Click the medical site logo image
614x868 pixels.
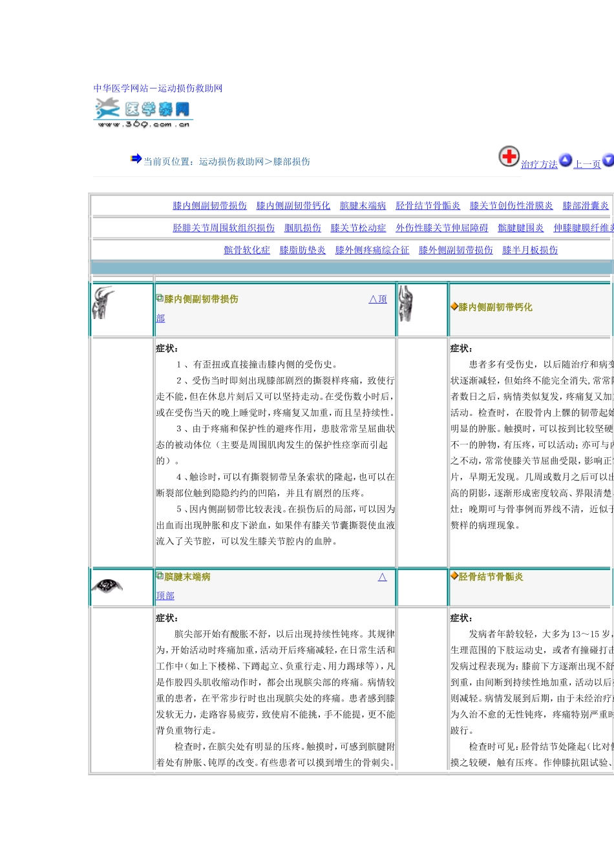143,114
